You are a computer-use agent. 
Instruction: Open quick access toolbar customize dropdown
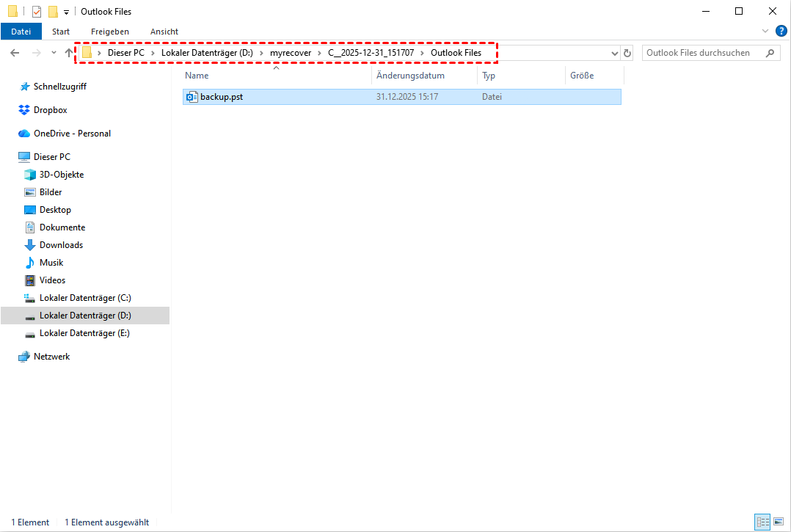pos(66,12)
